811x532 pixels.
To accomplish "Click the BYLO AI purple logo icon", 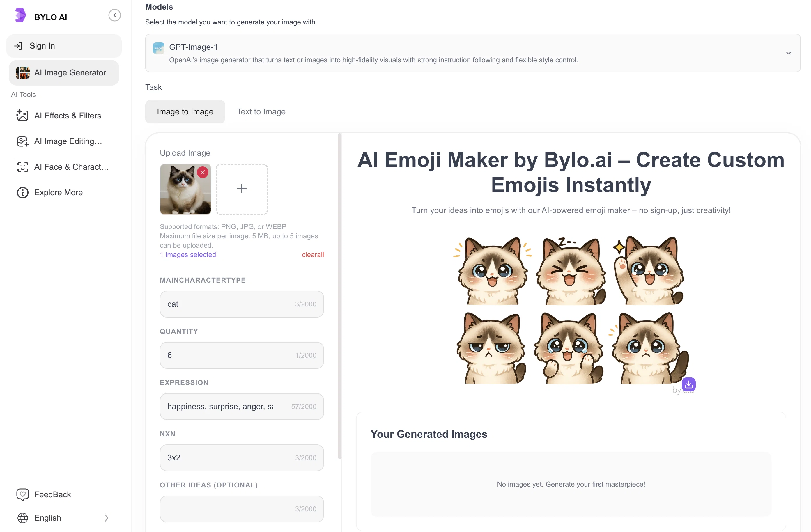I will pos(20,15).
